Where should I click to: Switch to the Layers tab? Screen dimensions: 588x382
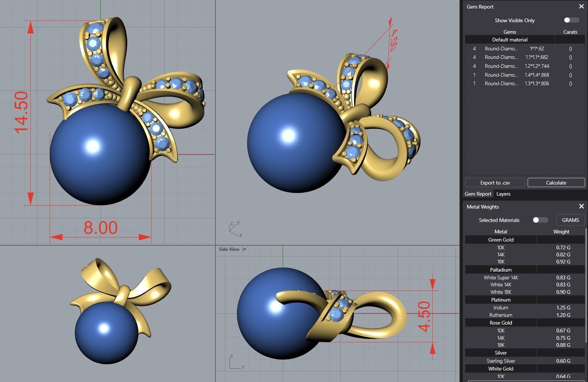503,194
